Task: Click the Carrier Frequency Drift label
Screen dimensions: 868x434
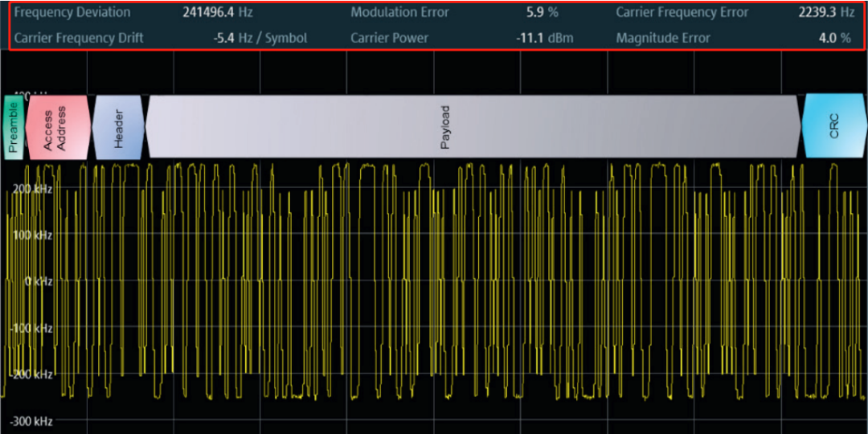Action: click(78, 39)
